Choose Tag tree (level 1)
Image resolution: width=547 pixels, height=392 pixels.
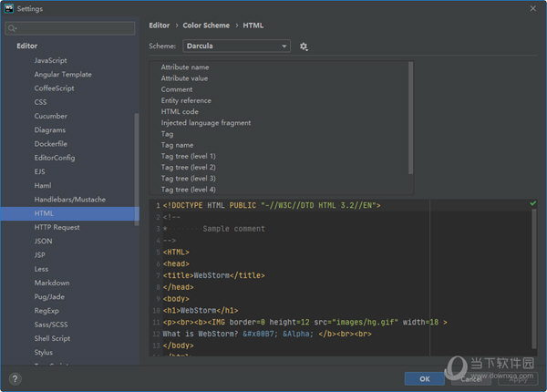pos(188,156)
